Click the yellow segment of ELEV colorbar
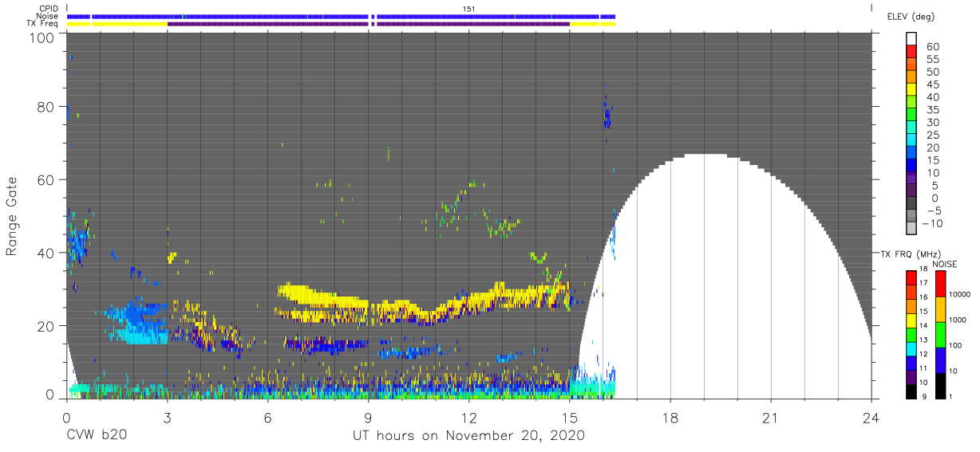The height and width of the screenshot is (452, 980). pos(912,91)
